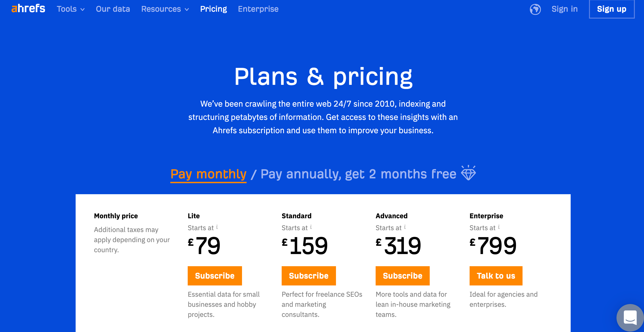The image size is (644, 332).
Task: Subscribe to the Lite plan
Action: [215, 276]
